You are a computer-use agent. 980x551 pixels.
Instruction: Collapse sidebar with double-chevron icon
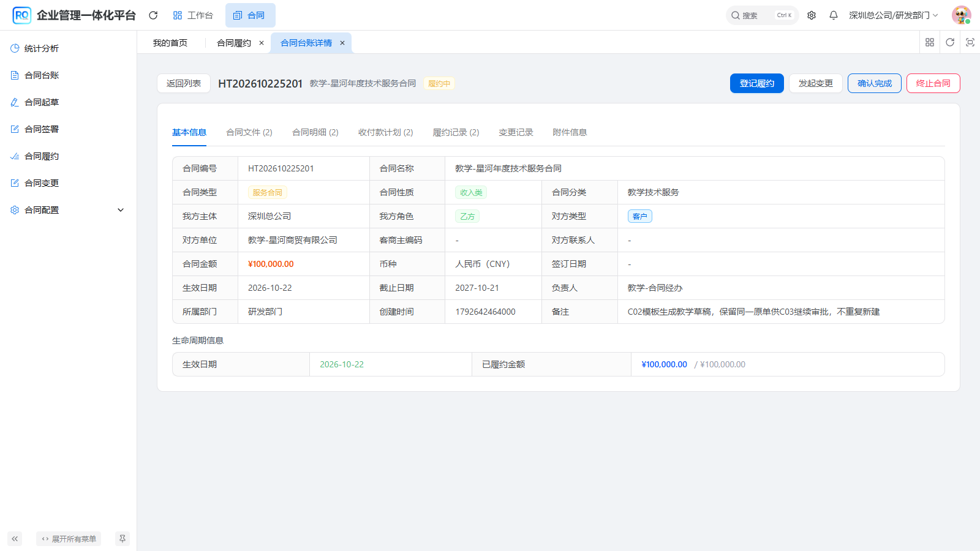[15, 539]
